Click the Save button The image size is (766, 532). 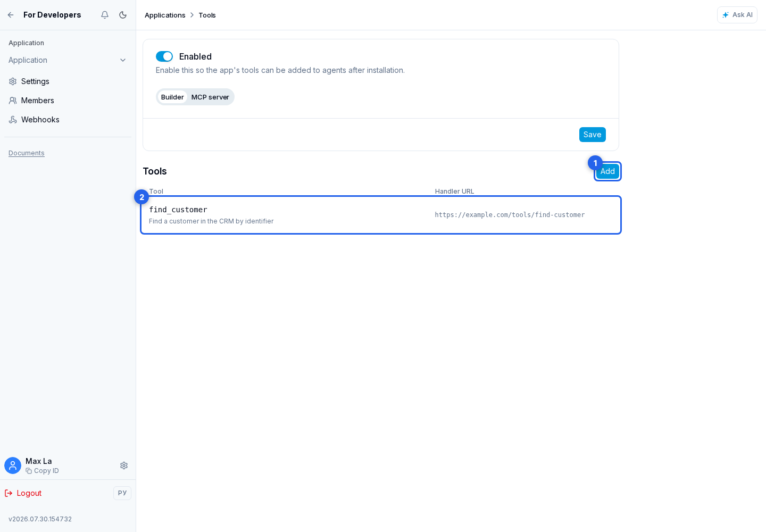coord(592,135)
